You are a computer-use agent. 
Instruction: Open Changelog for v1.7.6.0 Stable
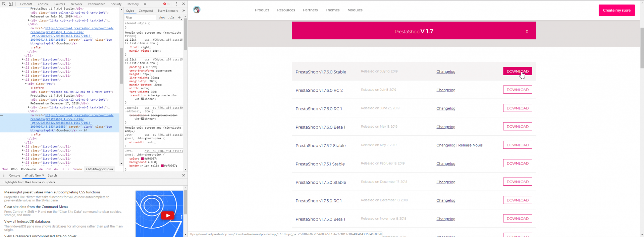[446, 72]
